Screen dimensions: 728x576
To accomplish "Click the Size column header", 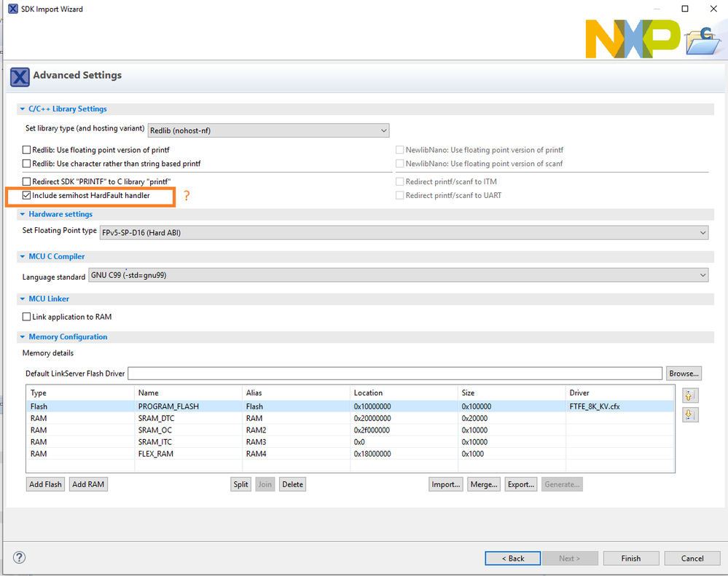I will pos(511,392).
